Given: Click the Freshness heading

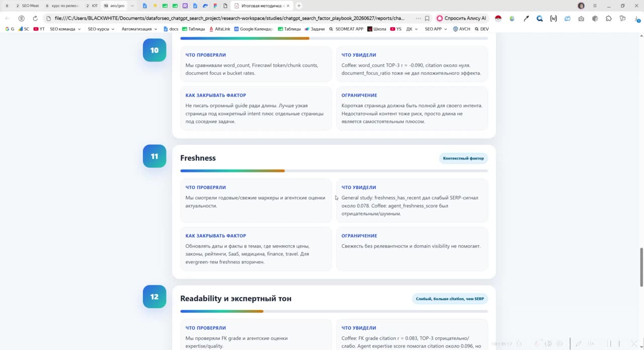Looking at the screenshot, I should pyautogui.click(x=198, y=158).
